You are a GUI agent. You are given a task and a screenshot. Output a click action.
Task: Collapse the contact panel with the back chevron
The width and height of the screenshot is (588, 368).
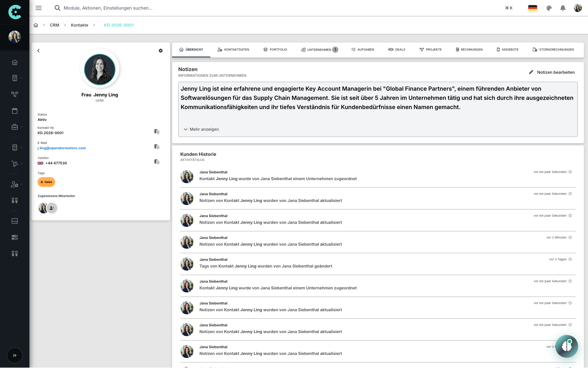pos(39,51)
